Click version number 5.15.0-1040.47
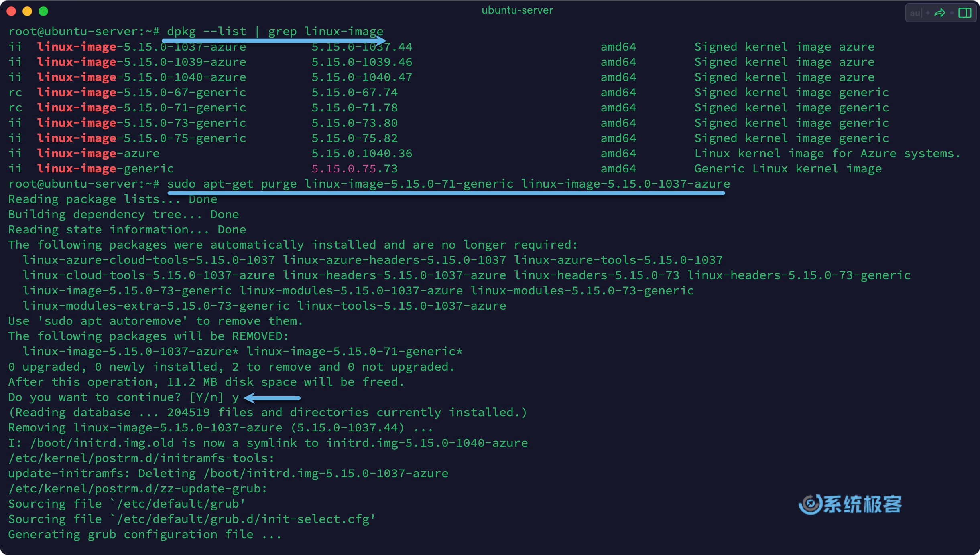This screenshot has height=555, width=980. pos(362,77)
